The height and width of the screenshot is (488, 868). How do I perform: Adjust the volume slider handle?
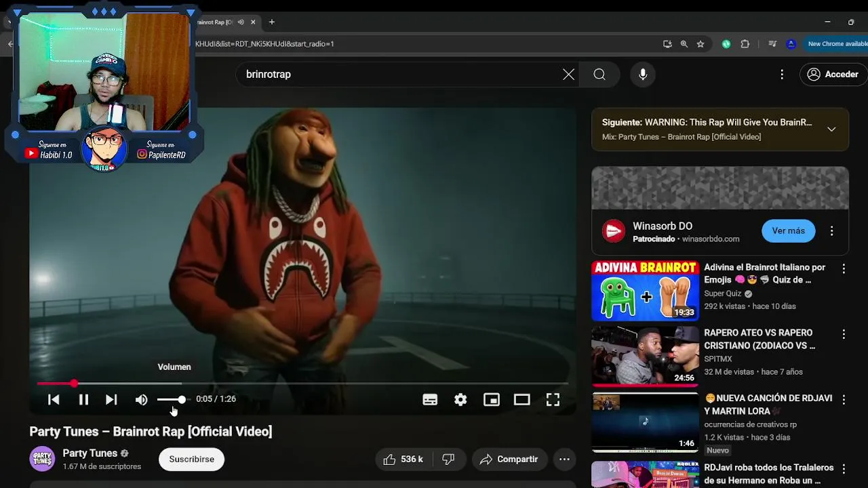(182, 400)
